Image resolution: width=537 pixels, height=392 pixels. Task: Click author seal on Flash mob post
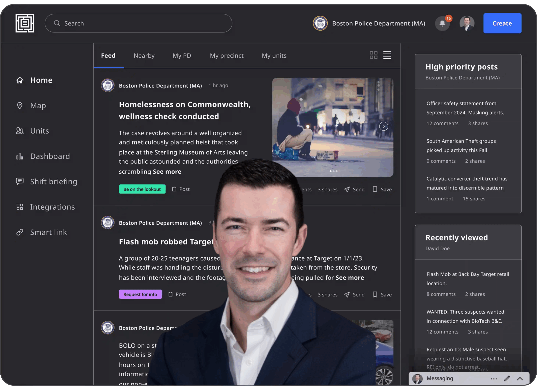(x=108, y=223)
